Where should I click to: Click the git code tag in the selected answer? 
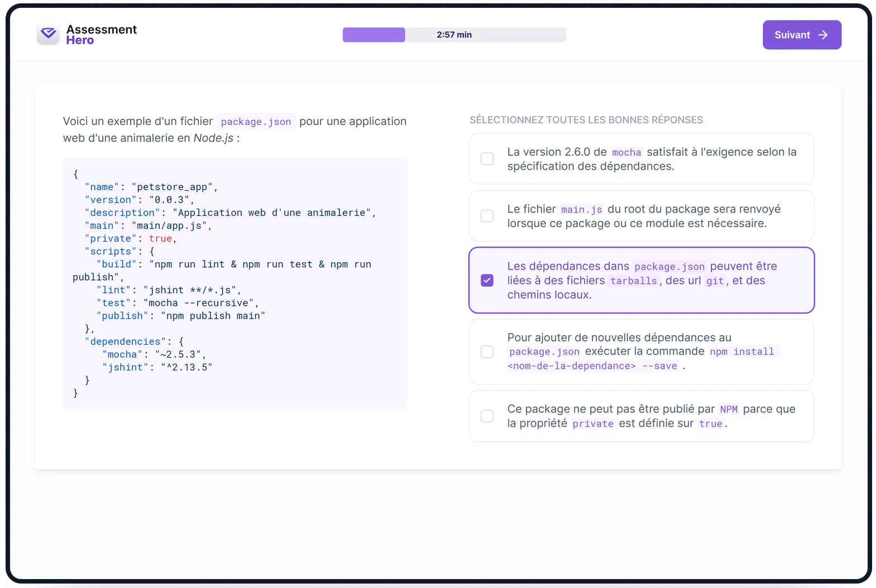click(x=715, y=281)
